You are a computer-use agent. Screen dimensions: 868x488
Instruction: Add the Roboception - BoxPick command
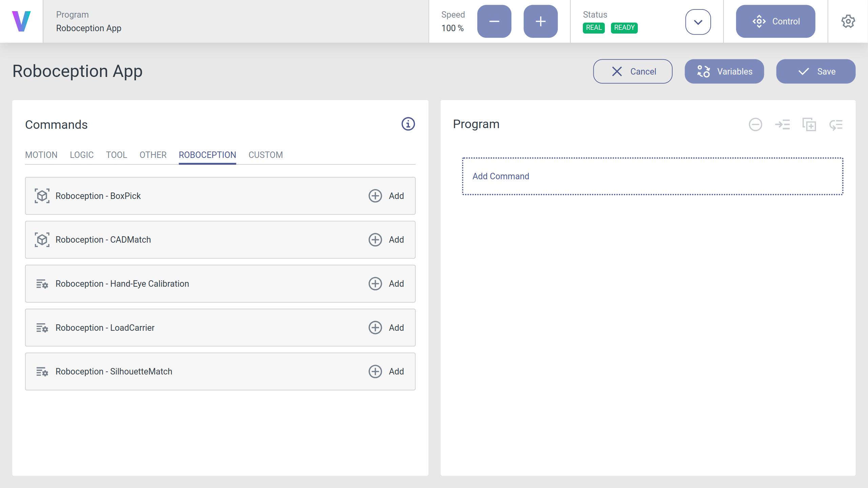[386, 196]
